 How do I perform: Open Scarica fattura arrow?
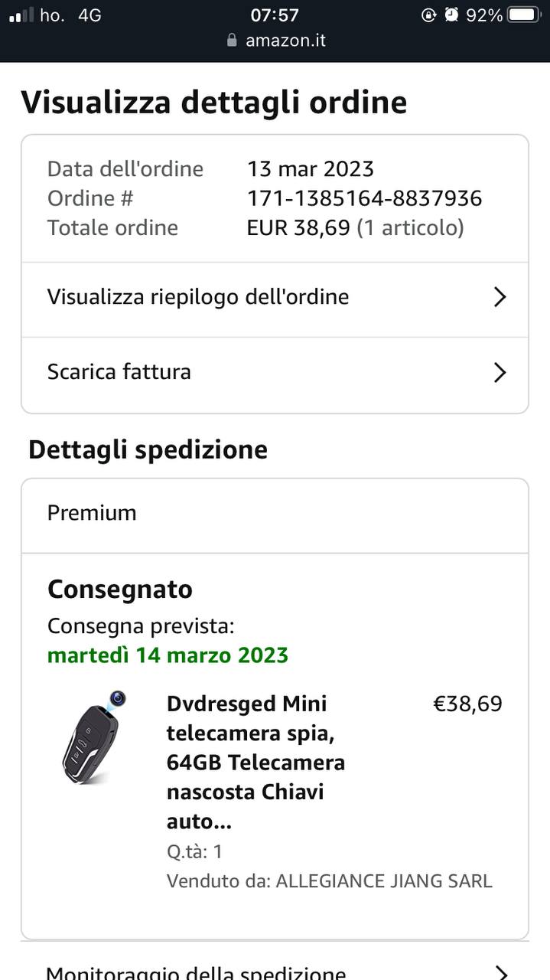[x=500, y=372]
